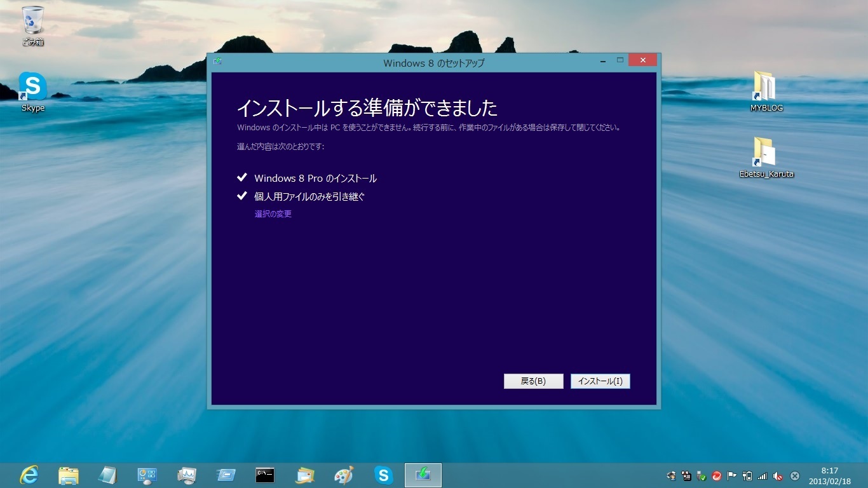The width and height of the screenshot is (868, 488).
Task: Open the Control Panel taskbar icon
Action: click(x=147, y=475)
